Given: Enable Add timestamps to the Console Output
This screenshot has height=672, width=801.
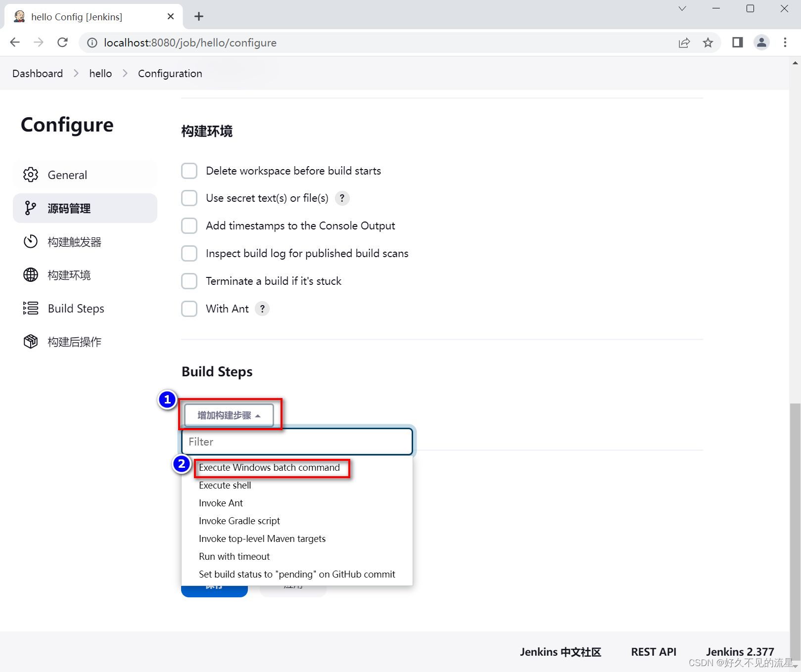Looking at the screenshot, I should point(189,226).
